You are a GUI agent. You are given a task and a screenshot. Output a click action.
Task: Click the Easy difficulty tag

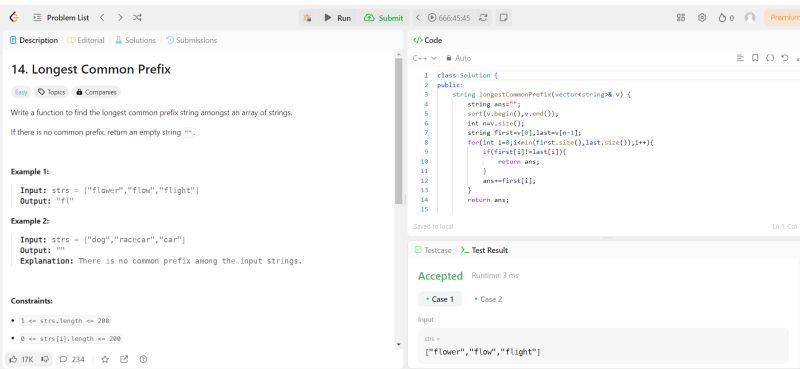[21, 92]
